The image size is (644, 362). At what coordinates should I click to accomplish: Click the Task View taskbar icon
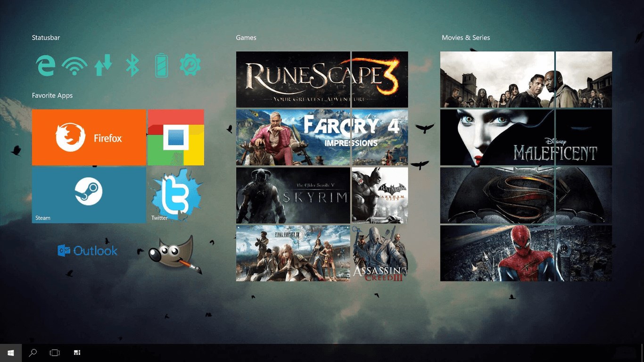55,352
